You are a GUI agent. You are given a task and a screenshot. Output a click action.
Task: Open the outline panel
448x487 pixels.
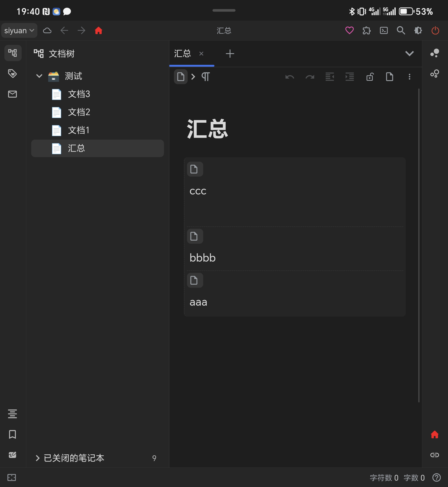[x=12, y=414]
